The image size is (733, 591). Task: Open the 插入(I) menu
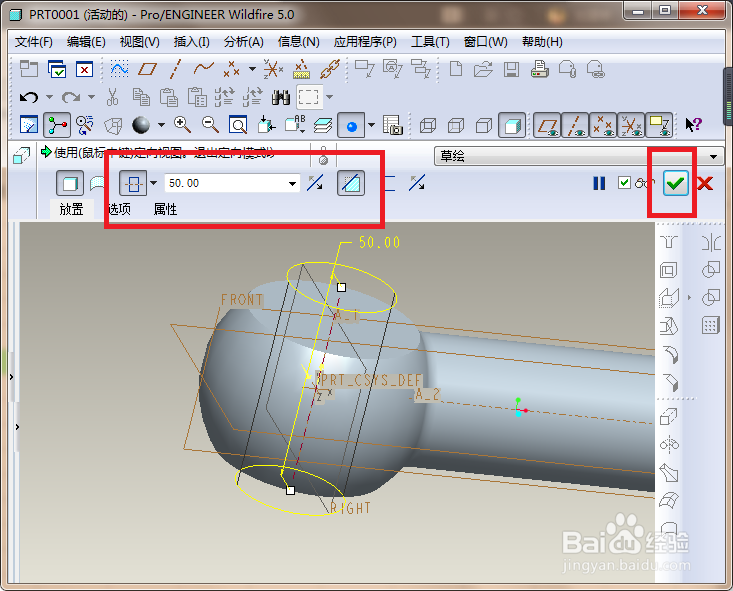click(191, 42)
